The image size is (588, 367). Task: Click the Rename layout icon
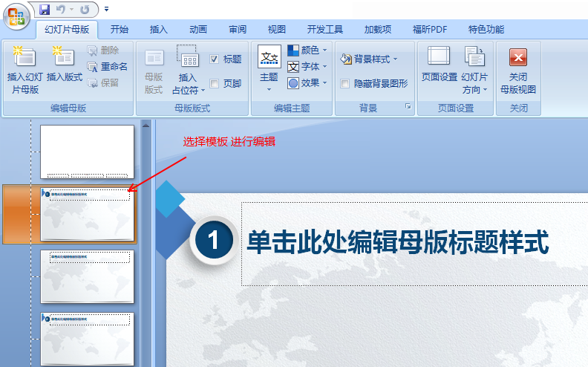(x=93, y=67)
